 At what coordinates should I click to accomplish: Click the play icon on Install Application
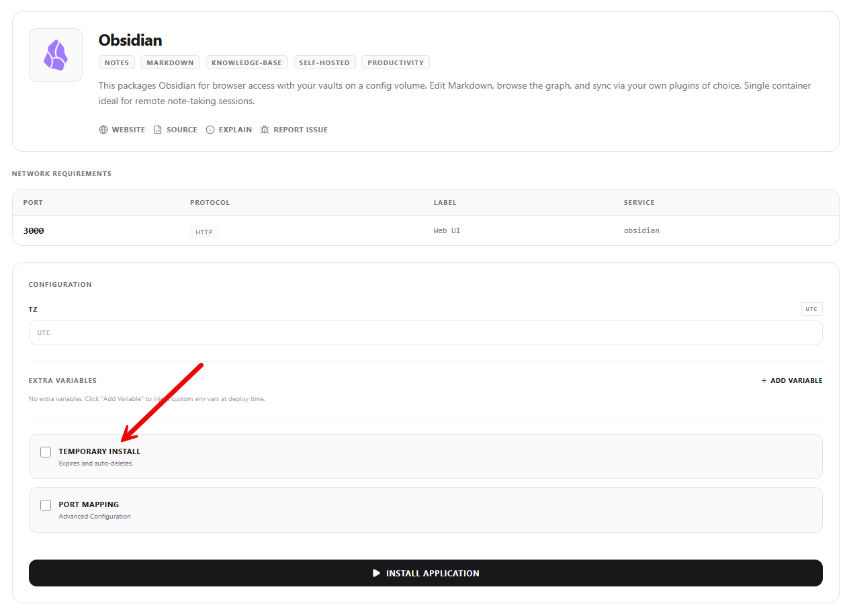[x=377, y=573]
